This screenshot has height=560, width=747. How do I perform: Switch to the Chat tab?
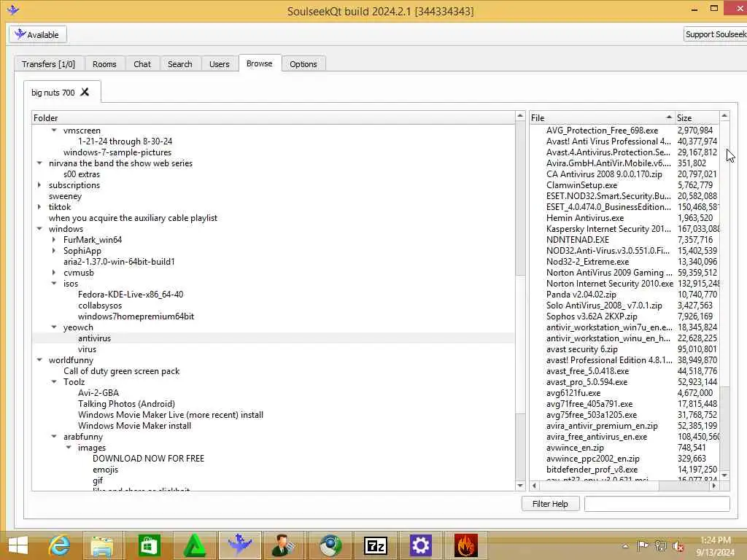coord(142,64)
